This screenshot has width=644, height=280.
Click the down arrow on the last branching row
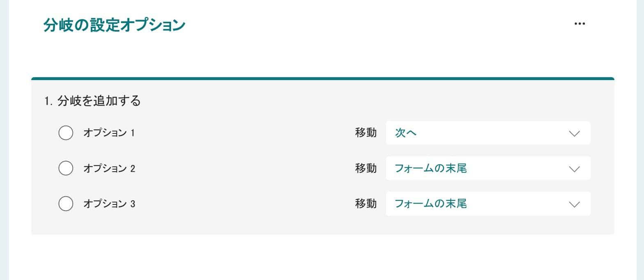point(574,204)
